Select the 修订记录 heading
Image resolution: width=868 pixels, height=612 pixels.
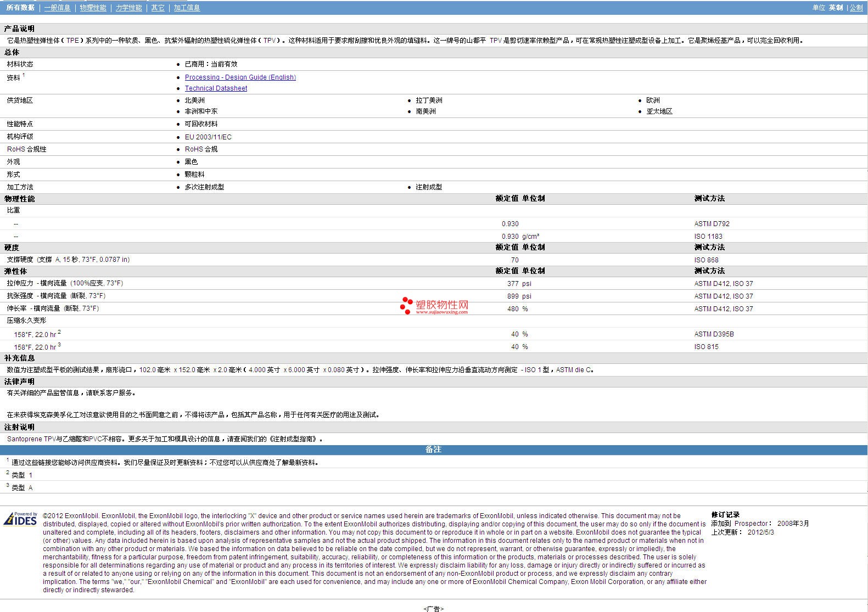[725, 515]
